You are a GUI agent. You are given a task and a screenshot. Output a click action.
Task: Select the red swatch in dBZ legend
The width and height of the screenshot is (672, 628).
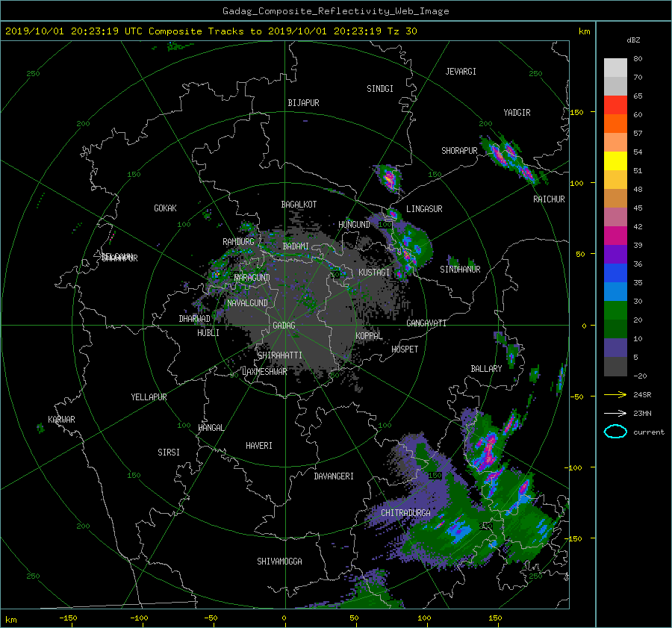pos(615,105)
